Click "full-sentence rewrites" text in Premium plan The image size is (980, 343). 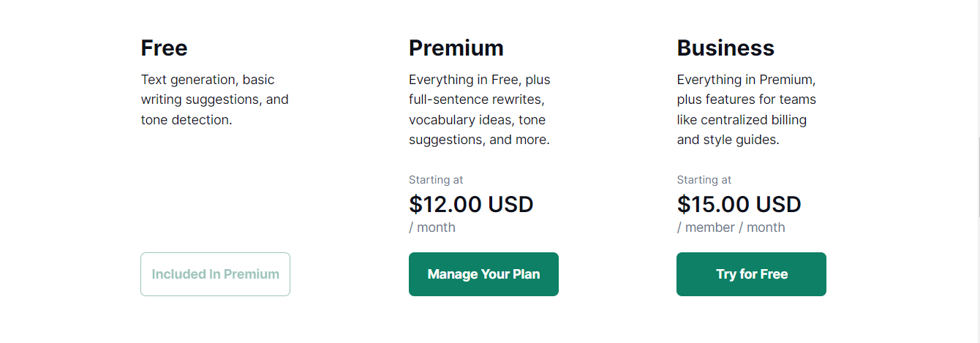click(475, 99)
